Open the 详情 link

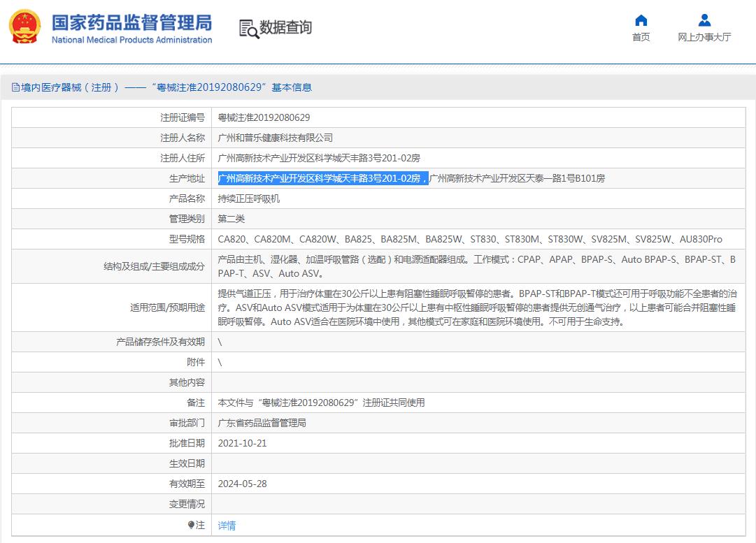227,525
